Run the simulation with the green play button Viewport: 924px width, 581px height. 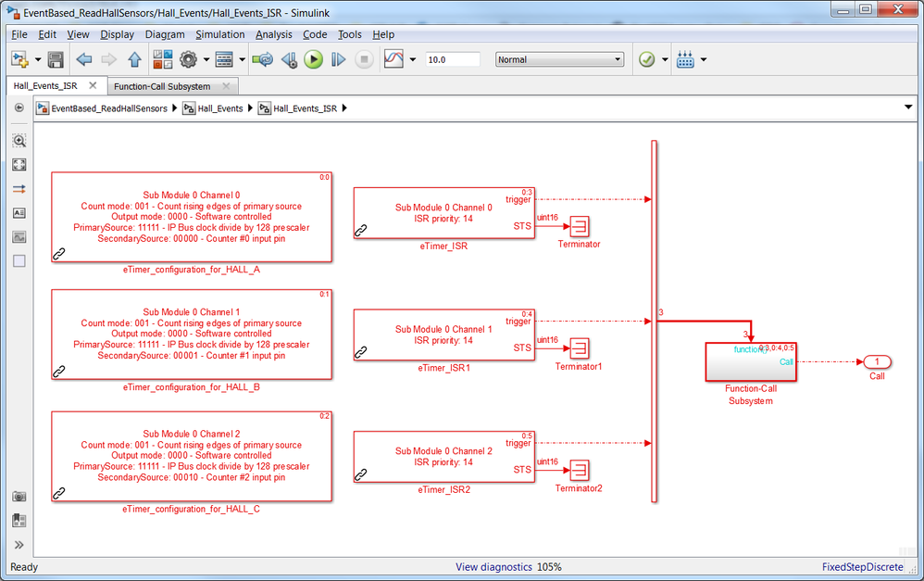click(314, 59)
